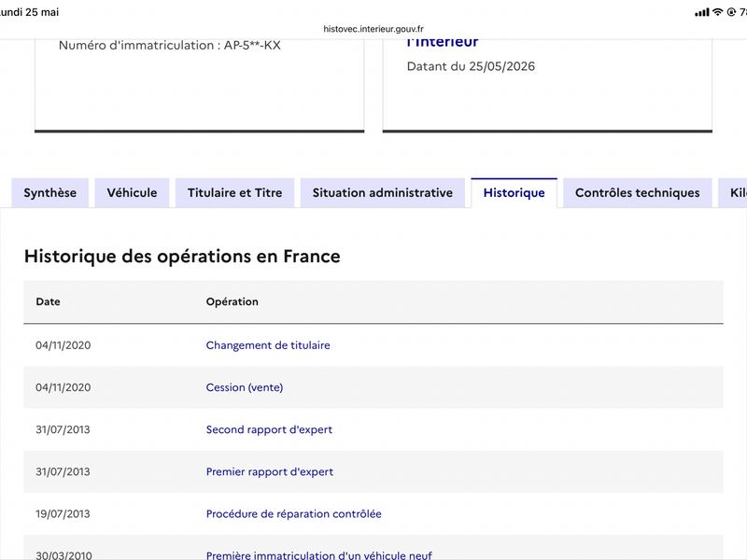
Task: Select the Titulaire et Titre tab
Action: tap(235, 193)
